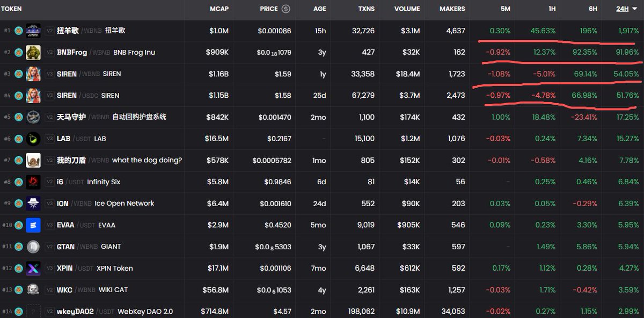This screenshot has height=318, width=644.
Task: Click the wkeyDAO2 placeholder token logo
Action: click(33, 311)
